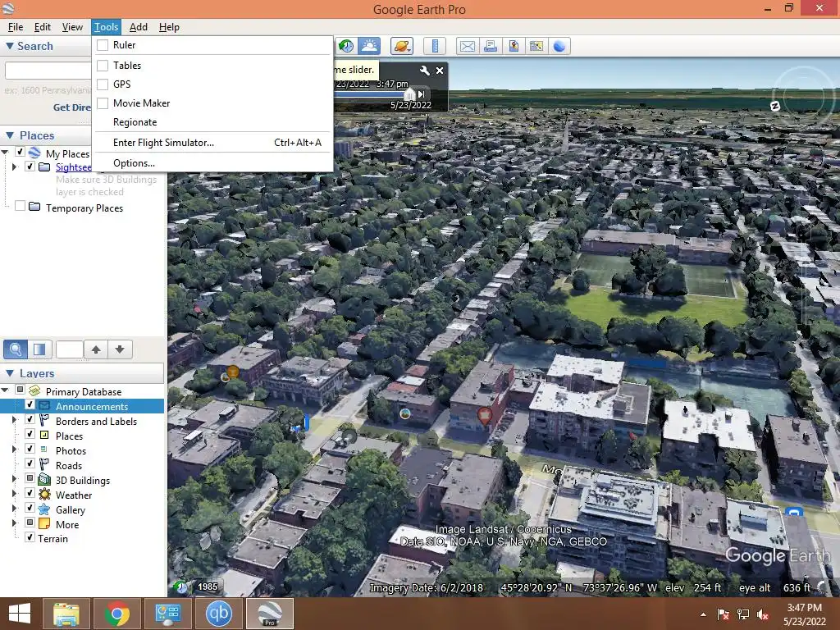Click in the search input field

tap(48, 71)
